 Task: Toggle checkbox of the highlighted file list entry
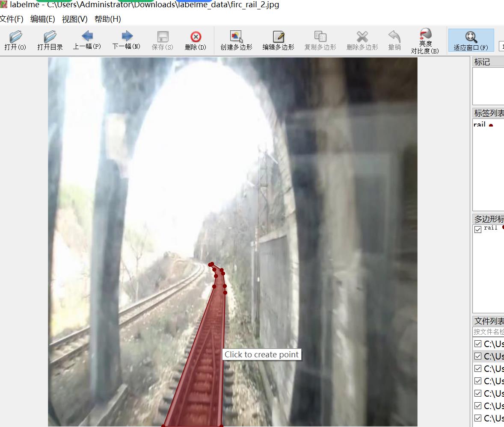point(478,356)
